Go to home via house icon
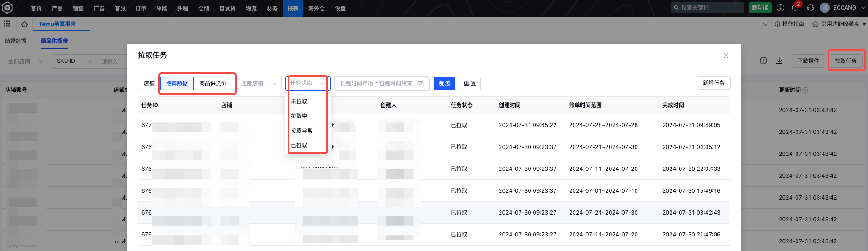The image size is (868, 251). (25, 24)
